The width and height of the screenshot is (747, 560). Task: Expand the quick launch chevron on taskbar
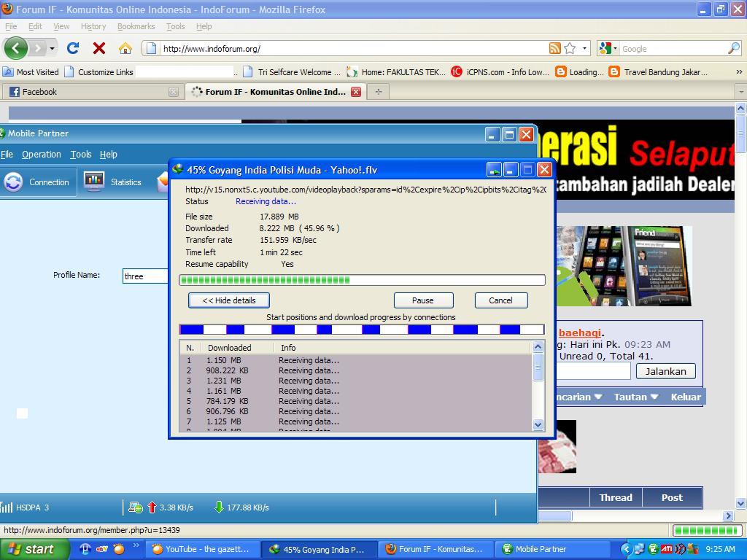[x=136, y=545]
